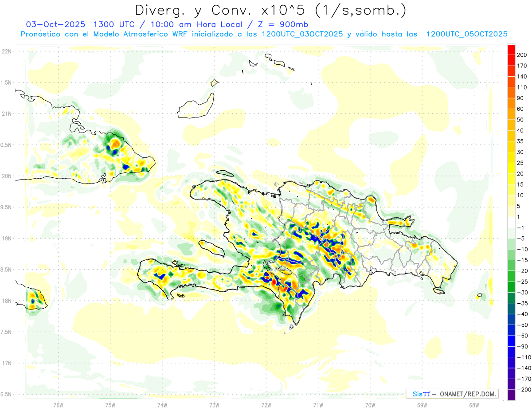The height and width of the screenshot is (411, 532).
Task: Click the "-30" colorbar value
Action: tap(522, 293)
